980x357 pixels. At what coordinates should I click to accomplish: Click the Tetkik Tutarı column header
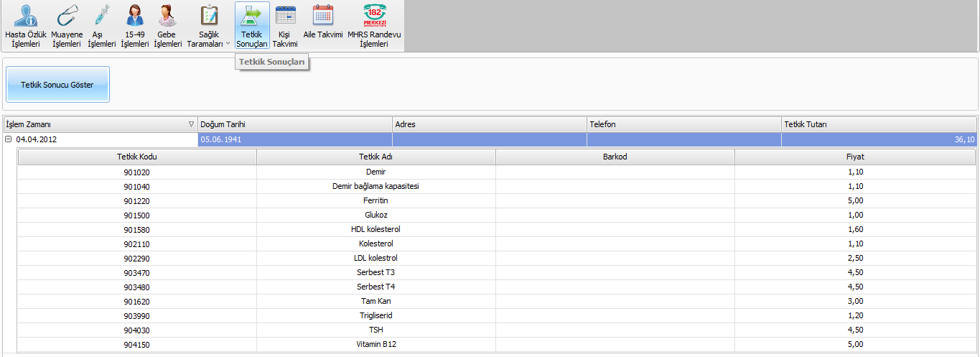[x=878, y=124]
